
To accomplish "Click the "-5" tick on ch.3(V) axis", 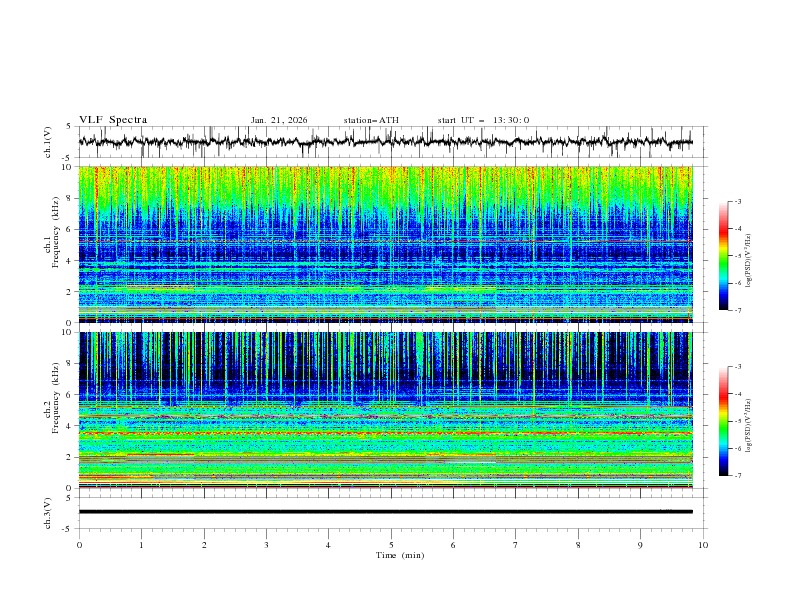I will point(67,529).
